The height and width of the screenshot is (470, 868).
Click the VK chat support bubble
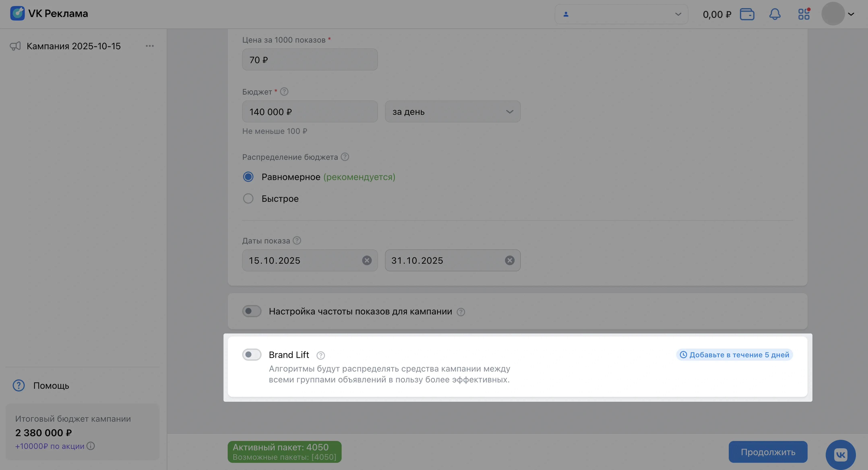point(840,454)
